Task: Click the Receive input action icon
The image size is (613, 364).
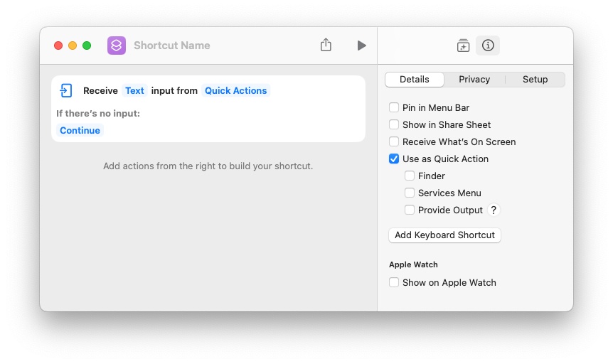Action: coord(66,90)
